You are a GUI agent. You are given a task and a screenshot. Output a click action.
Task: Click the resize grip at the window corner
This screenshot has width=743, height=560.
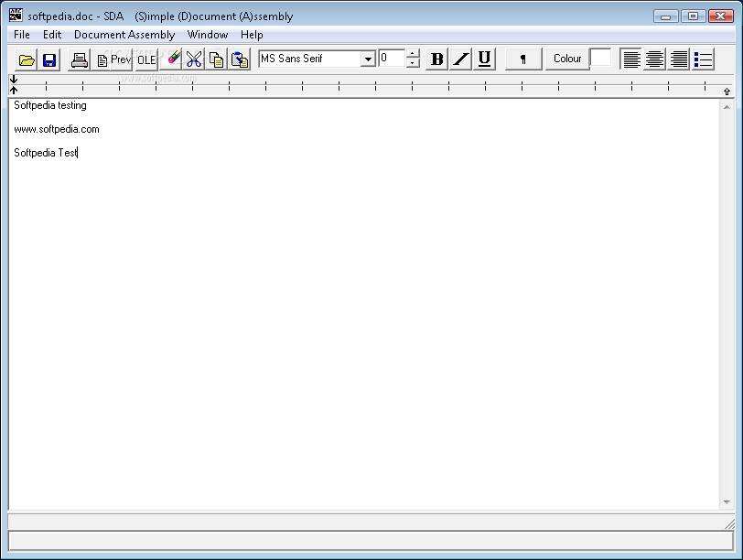(x=730, y=523)
